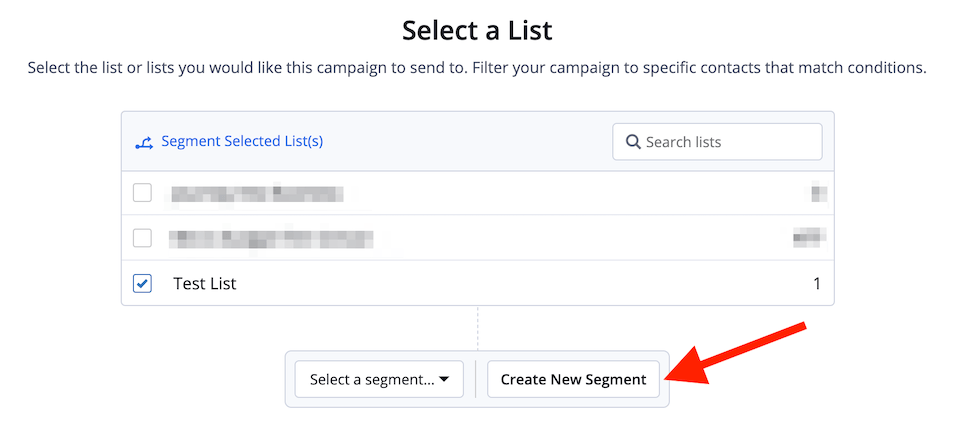This screenshot has width=960, height=435.
Task: Select the first blurred list name
Action: pyautogui.click(x=255, y=194)
